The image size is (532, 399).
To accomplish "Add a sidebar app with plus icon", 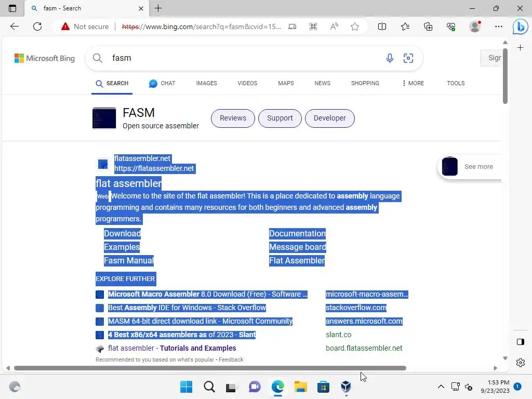I will click(x=520, y=48).
